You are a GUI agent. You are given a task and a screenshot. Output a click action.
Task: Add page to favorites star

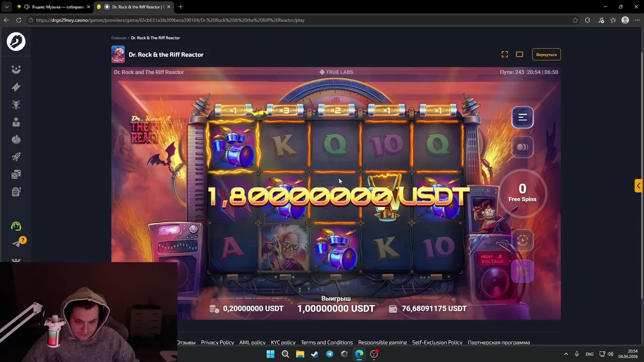(x=575, y=20)
